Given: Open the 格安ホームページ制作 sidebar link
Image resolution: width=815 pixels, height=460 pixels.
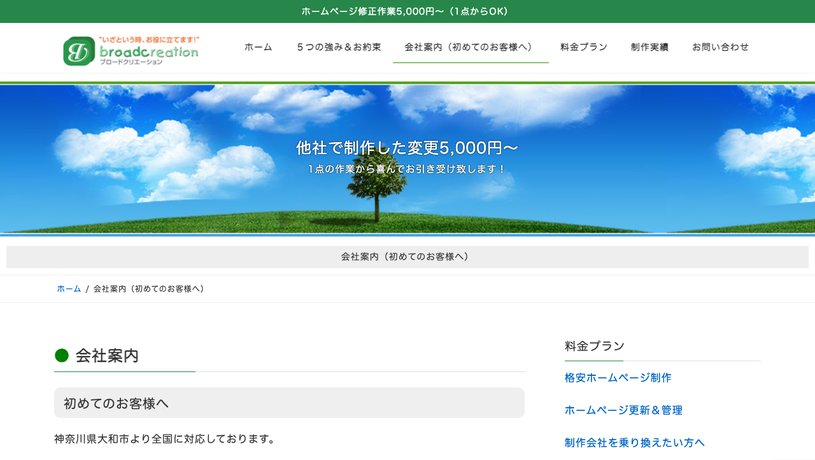Looking at the screenshot, I should coord(618,378).
